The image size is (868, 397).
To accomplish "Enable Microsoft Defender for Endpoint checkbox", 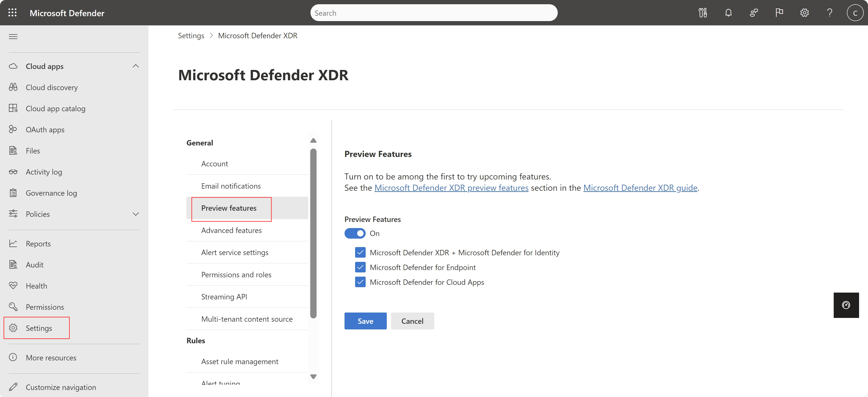I will pos(360,267).
